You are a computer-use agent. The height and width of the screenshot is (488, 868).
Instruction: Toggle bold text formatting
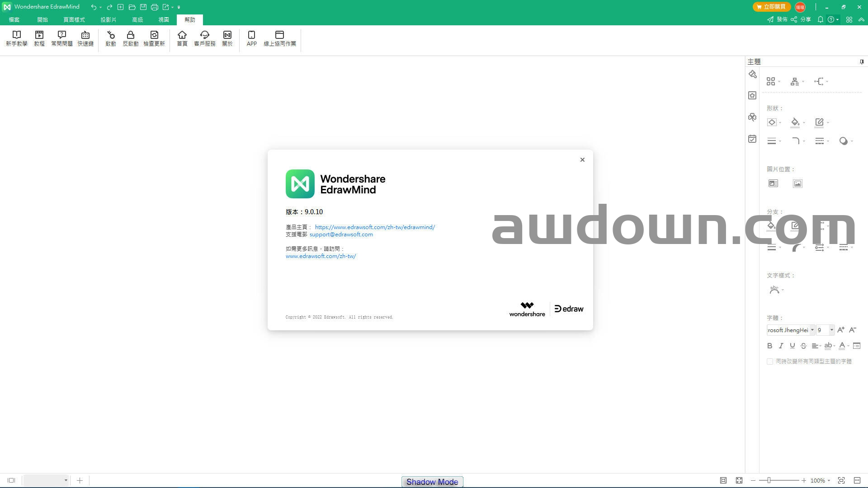coord(769,346)
